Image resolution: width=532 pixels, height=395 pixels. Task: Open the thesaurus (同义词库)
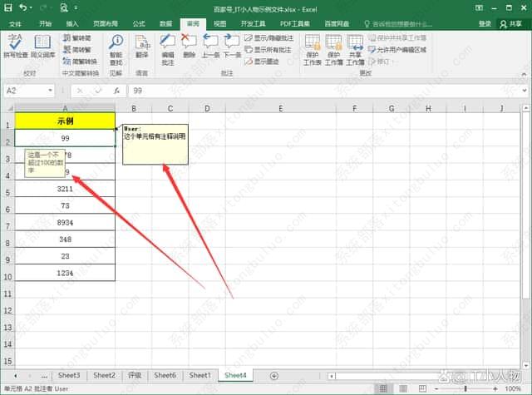click(x=42, y=47)
